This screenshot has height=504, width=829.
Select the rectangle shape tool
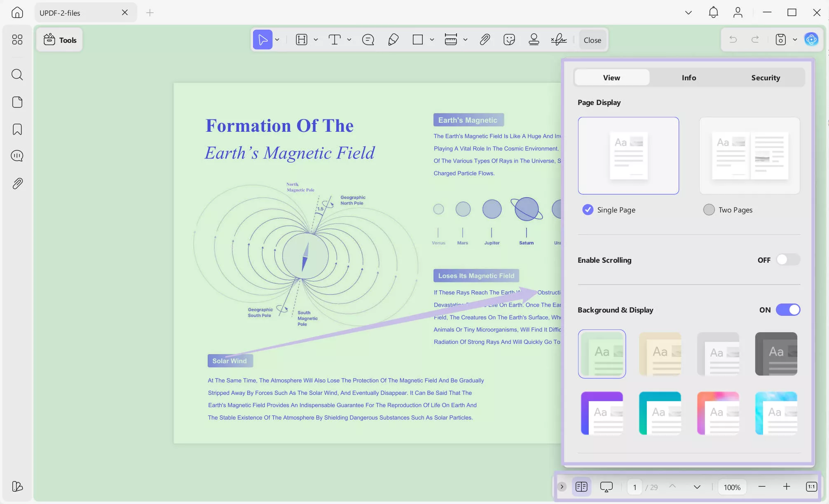pos(418,40)
